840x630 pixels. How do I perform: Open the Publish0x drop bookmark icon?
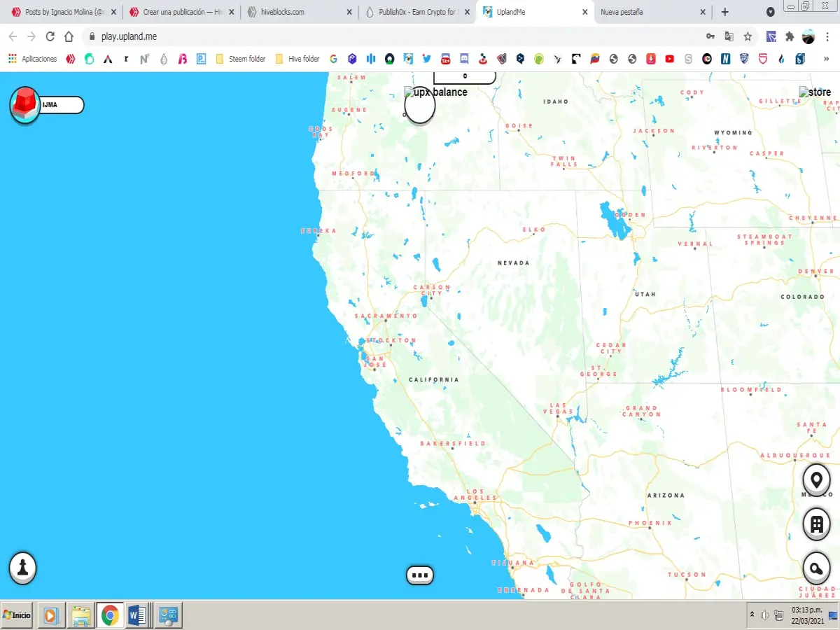coord(164,59)
